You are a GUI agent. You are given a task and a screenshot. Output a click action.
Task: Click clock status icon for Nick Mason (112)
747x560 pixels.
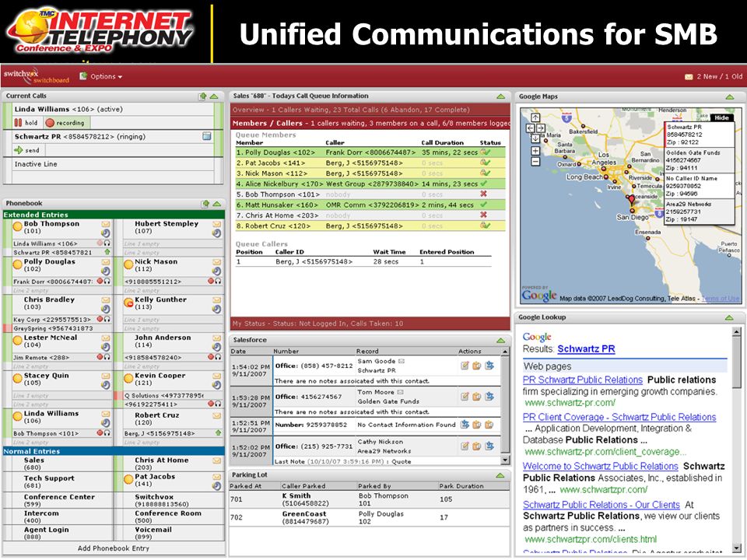point(217,271)
